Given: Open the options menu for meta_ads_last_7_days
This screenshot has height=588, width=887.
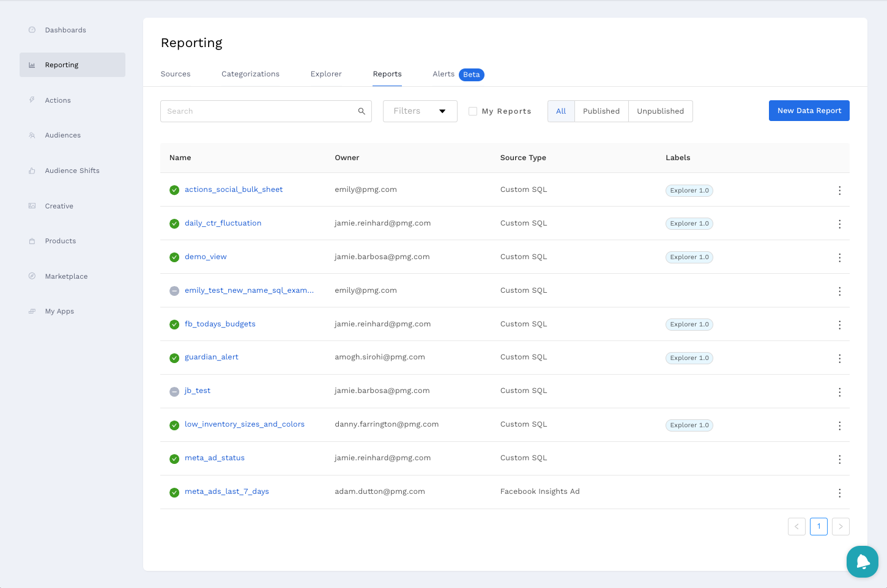Looking at the screenshot, I should [839, 493].
